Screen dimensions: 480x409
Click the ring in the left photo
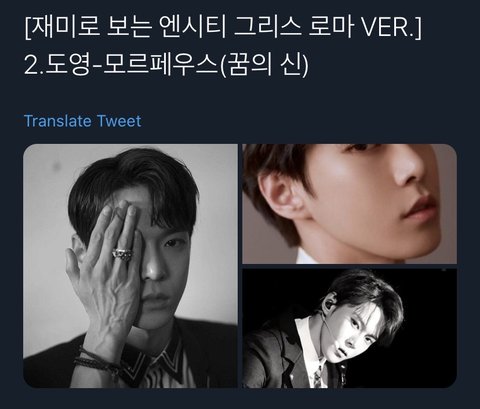tap(123, 253)
